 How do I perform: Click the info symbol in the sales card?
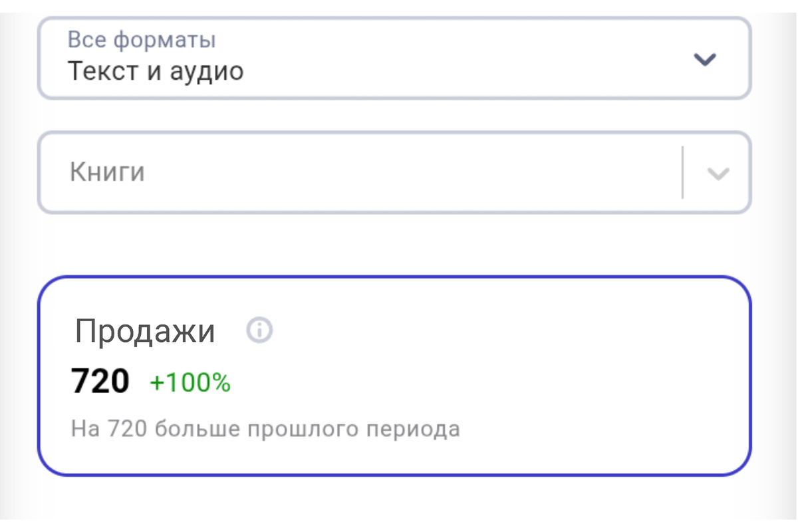[258, 329]
